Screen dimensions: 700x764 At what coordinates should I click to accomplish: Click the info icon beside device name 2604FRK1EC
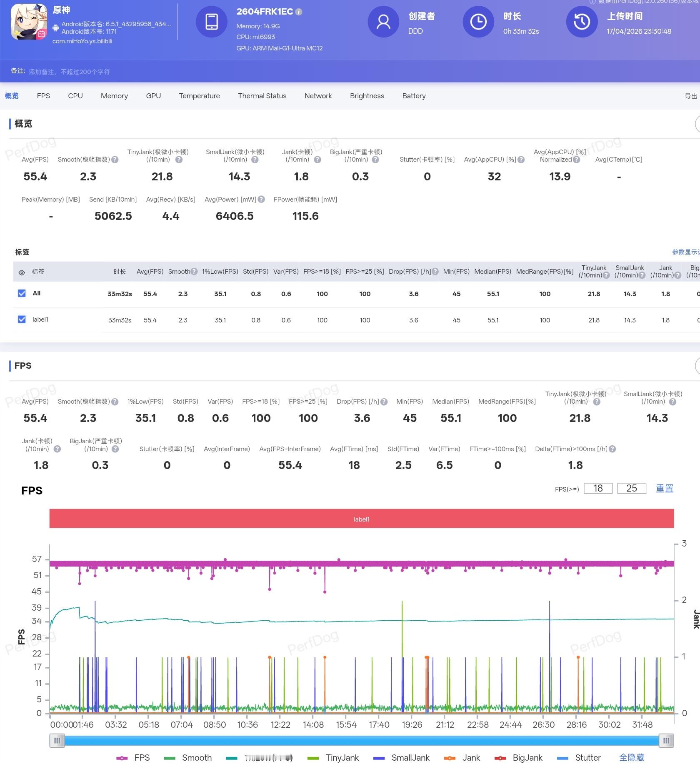(x=299, y=12)
